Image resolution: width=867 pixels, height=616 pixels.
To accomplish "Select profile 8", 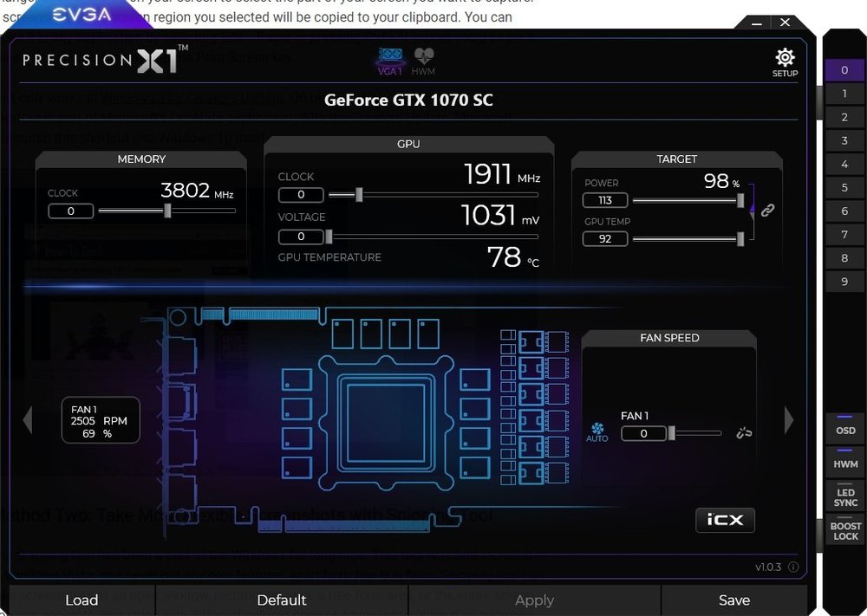I will [x=844, y=258].
